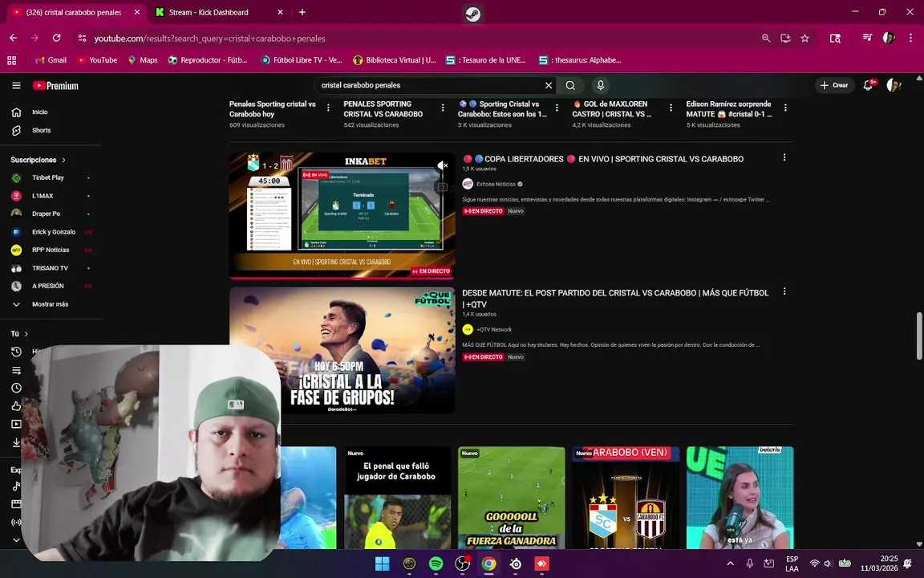Expand the bottom sidebar chevron
The height and width of the screenshot is (578, 924).
(17, 539)
